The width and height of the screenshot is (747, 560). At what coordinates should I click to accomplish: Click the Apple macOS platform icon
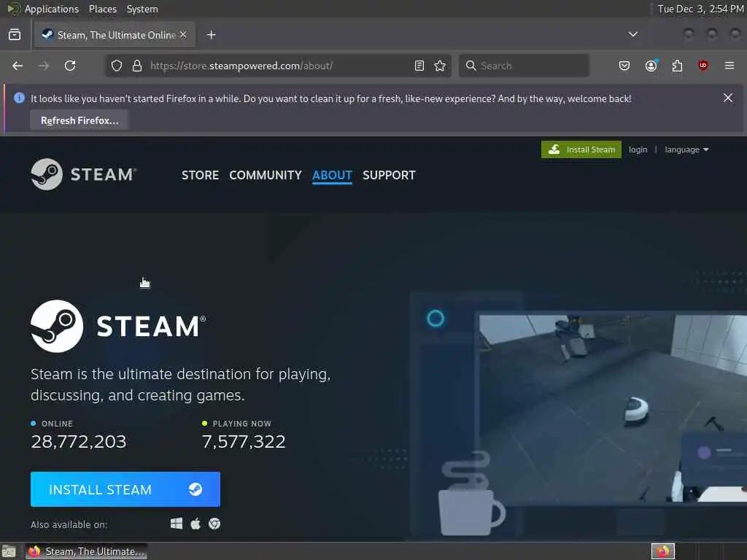pos(196,524)
